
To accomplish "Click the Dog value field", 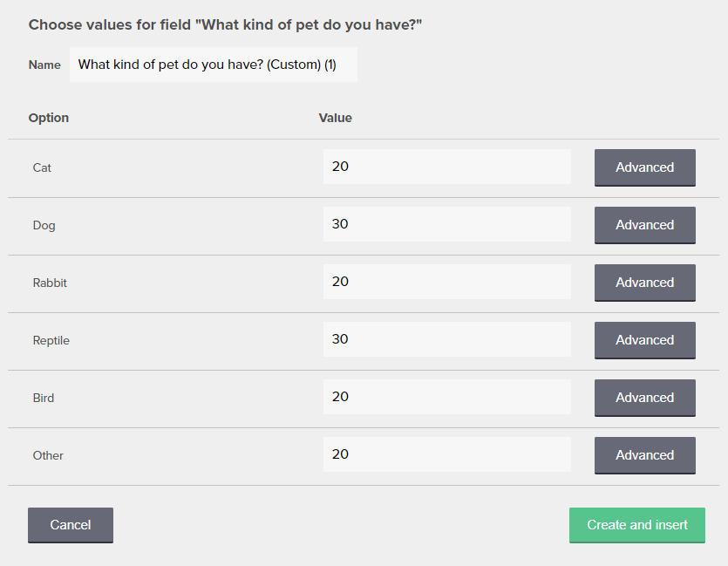I will point(446,224).
